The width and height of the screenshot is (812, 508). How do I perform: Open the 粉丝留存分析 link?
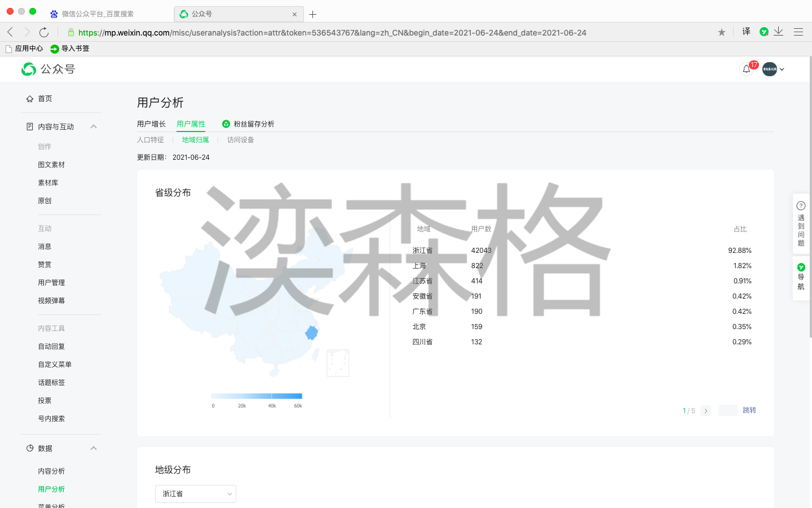[x=253, y=124]
